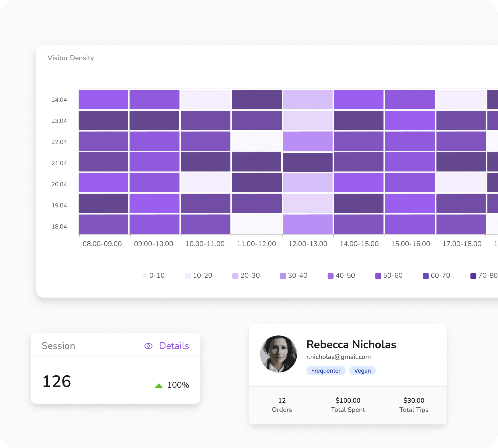498x448 pixels.
Task: Click the 30-40 legend color swatch
Action: pyautogui.click(x=283, y=276)
